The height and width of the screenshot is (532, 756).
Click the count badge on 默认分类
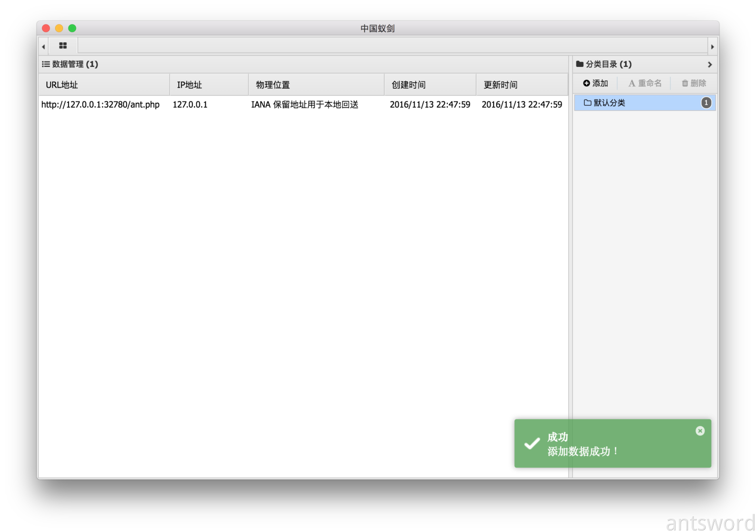[x=706, y=103]
